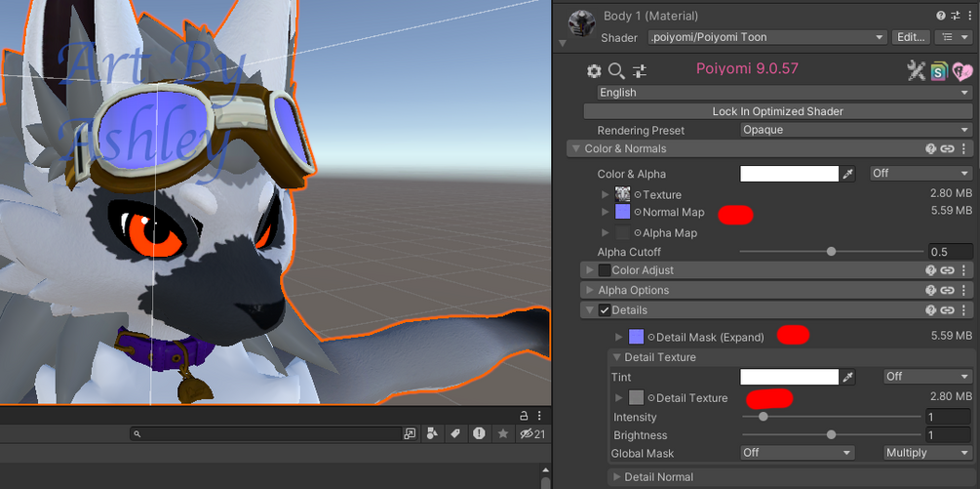Open the Tint Off dropdown

point(928,377)
